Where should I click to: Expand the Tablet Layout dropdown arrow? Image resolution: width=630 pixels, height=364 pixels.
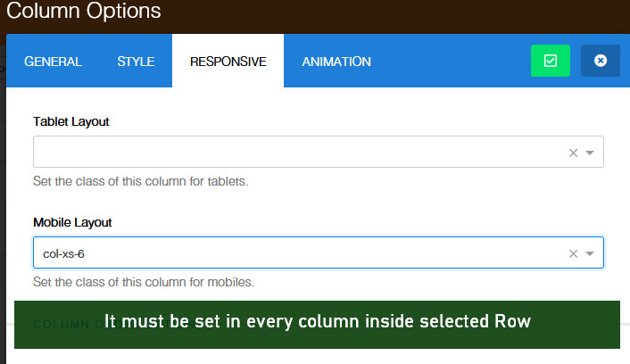pyautogui.click(x=590, y=153)
